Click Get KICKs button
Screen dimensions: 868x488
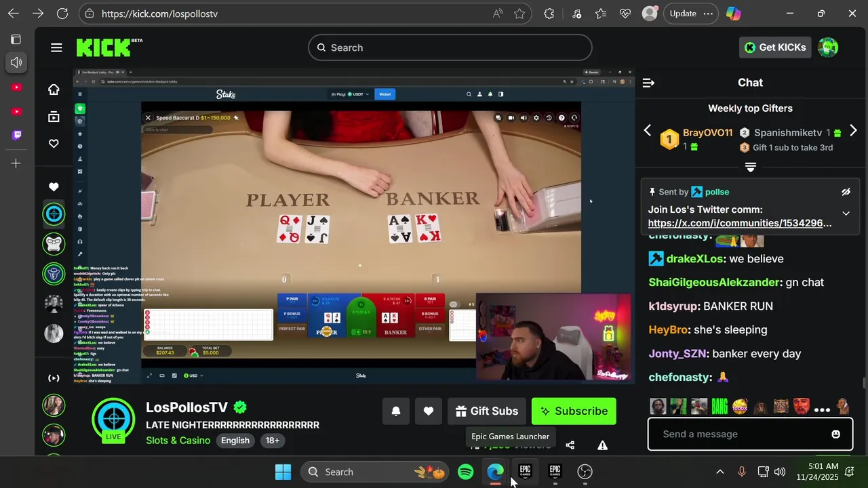click(775, 47)
